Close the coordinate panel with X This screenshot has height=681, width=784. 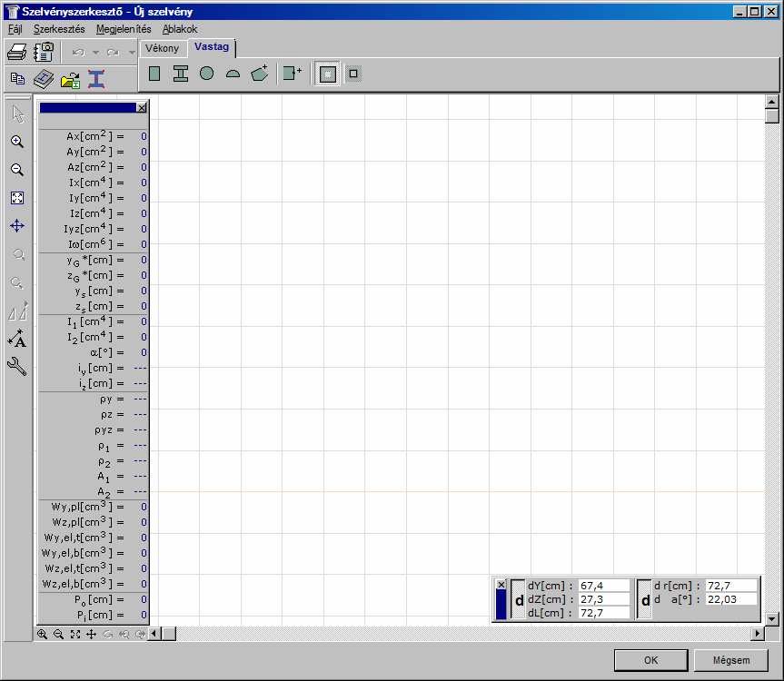coord(501,585)
